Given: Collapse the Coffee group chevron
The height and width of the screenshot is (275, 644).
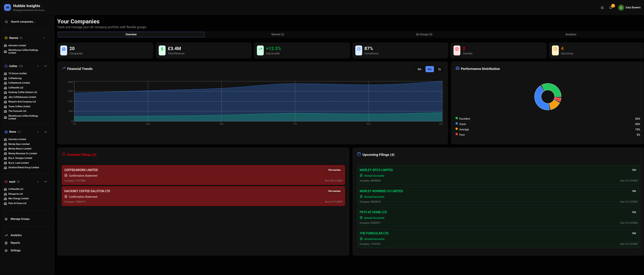Looking at the screenshot, I should tap(38, 66).
